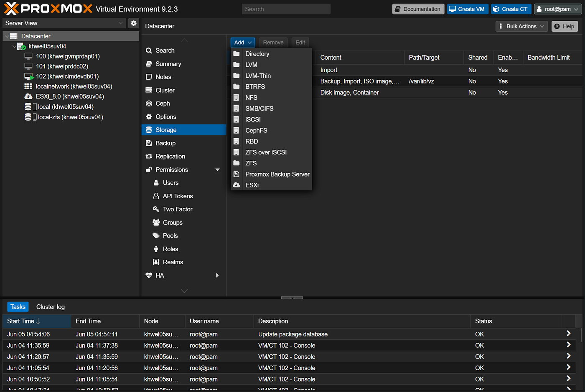Click the Replication retweet icon
The width and height of the screenshot is (585, 392).
[x=149, y=157]
